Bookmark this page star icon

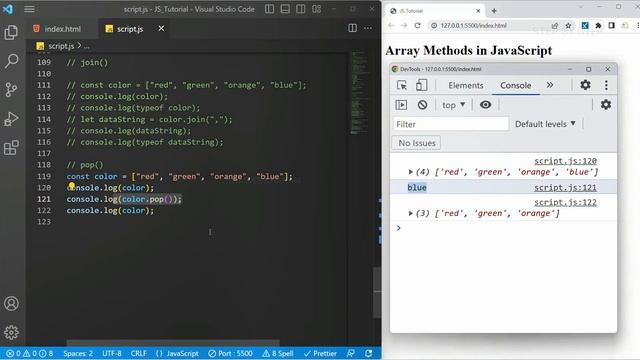pos(568,26)
